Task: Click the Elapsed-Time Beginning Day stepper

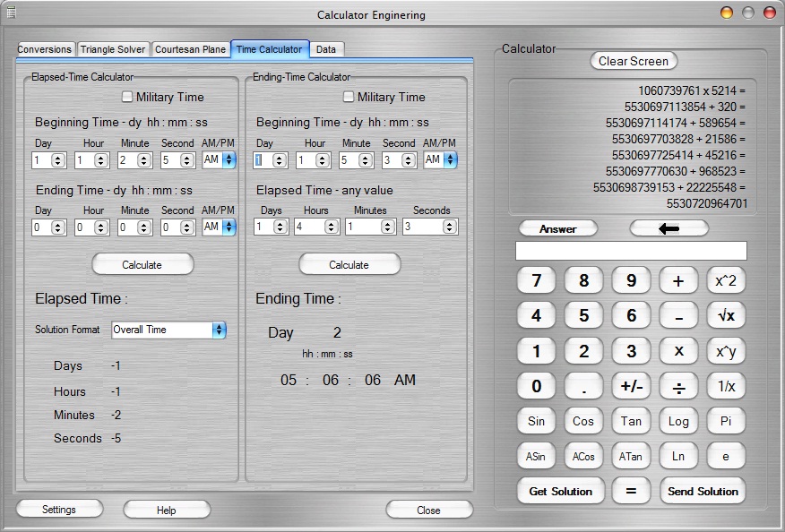Action: (x=58, y=160)
